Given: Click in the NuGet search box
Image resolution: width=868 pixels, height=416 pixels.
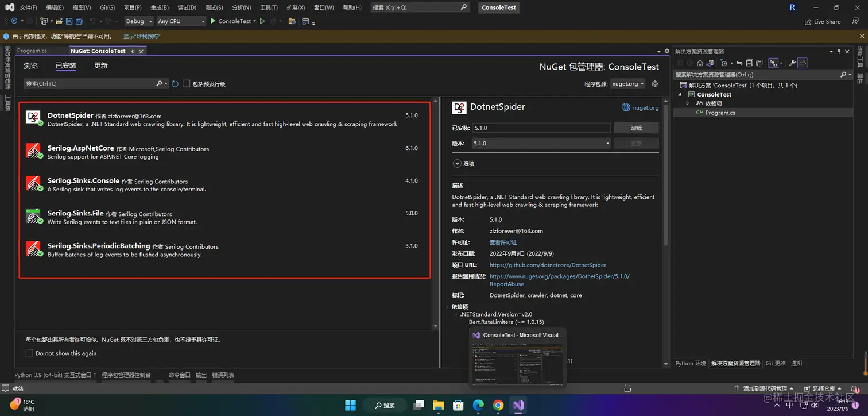Looking at the screenshot, I should point(89,84).
